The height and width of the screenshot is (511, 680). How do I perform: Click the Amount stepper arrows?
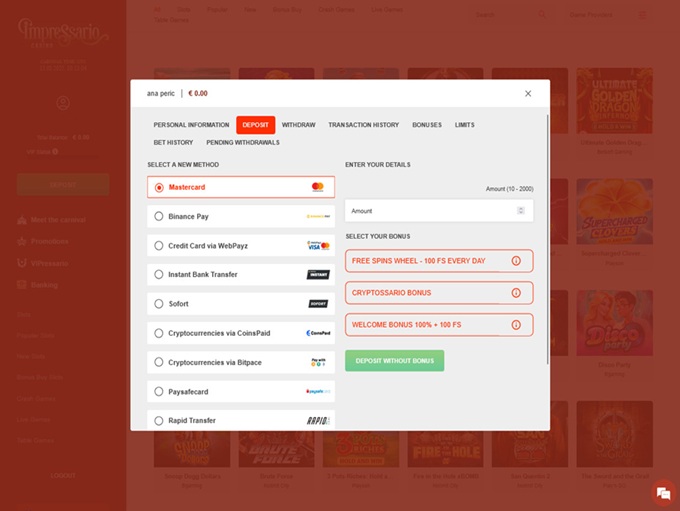tap(520, 211)
